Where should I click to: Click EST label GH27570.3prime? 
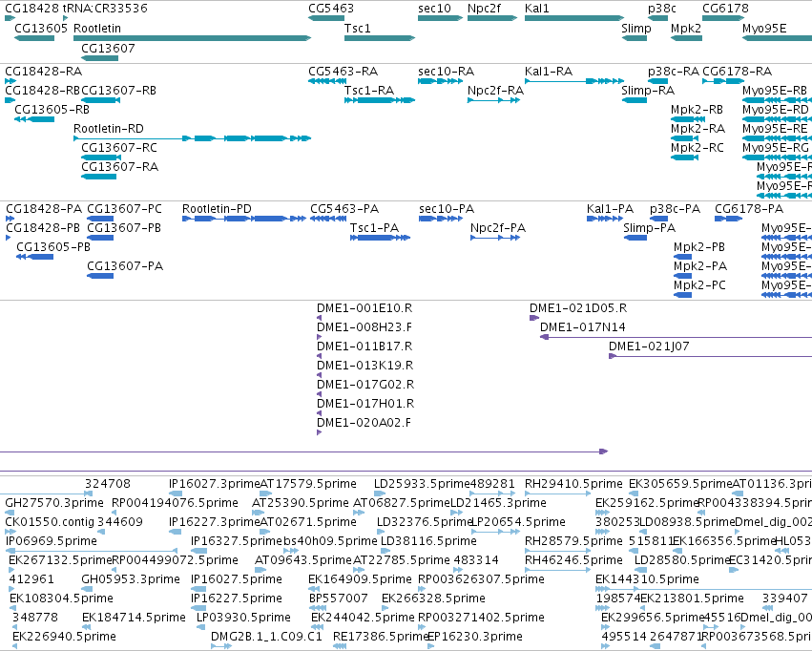(54, 503)
